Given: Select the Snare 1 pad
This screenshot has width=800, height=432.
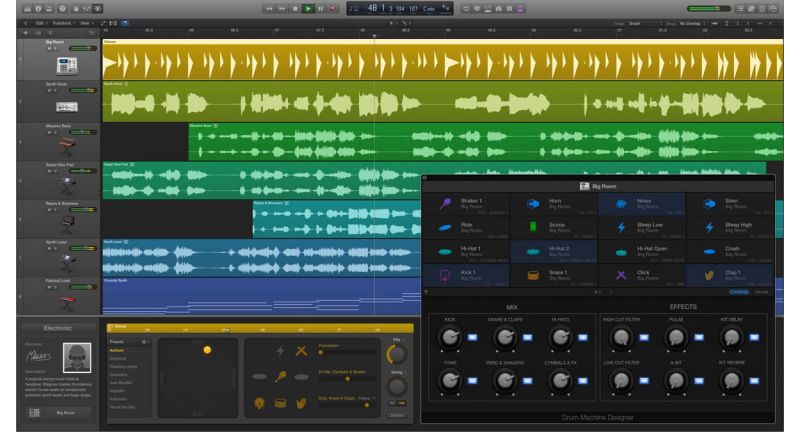Looking at the screenshot, I should click(555, 275).
